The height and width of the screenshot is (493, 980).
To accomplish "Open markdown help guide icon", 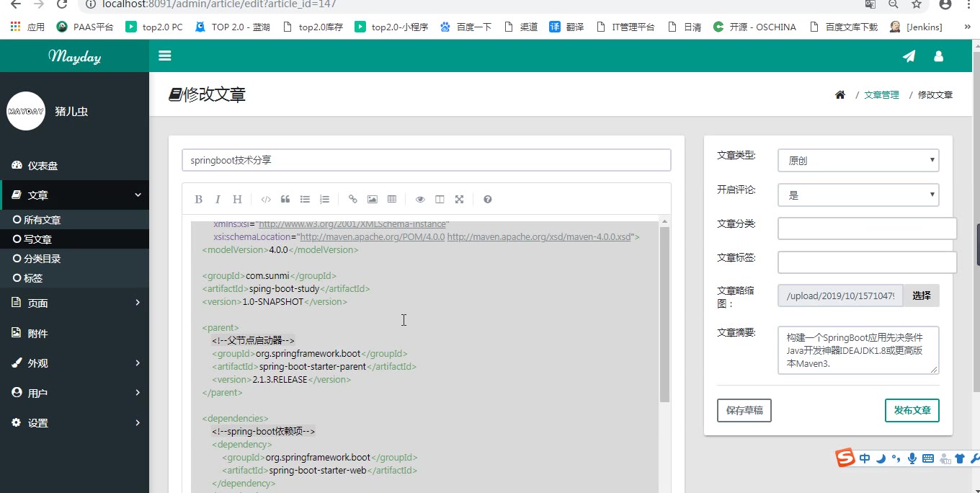I will click(488, 200).
